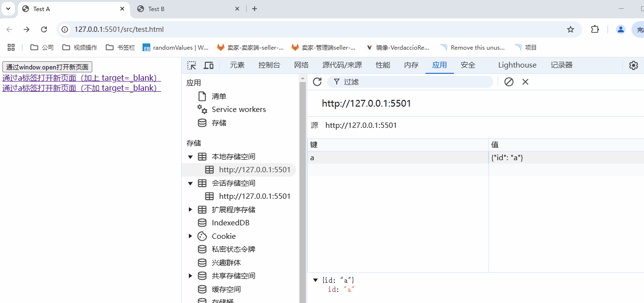Image resolution: width=644 pixels, height=303 pixels.
Task: View site information icon in address bar
Action: (x=65, y=29)
